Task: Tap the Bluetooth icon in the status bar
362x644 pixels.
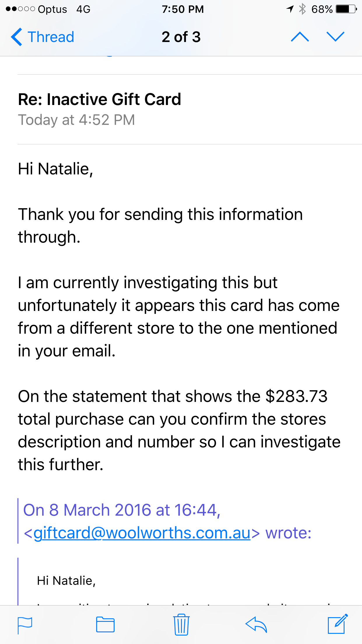Action: click(302, 9)
